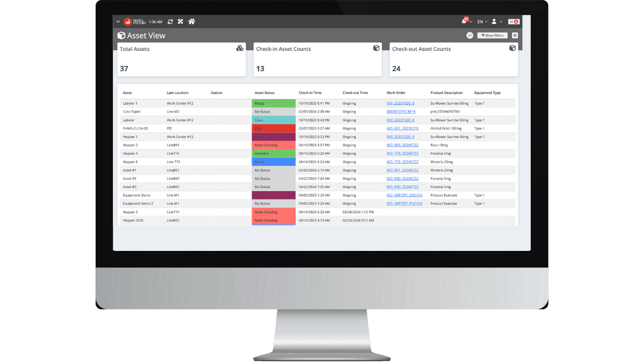
Task: Click the check-in time 06/15/2024 3:57 PM
Action: [314, 145]
